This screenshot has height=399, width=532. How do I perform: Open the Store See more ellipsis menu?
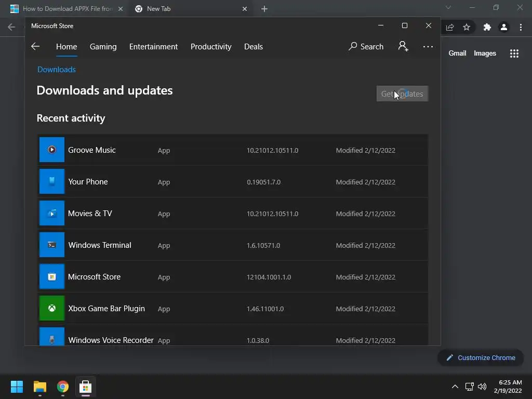tap(428, 46)
